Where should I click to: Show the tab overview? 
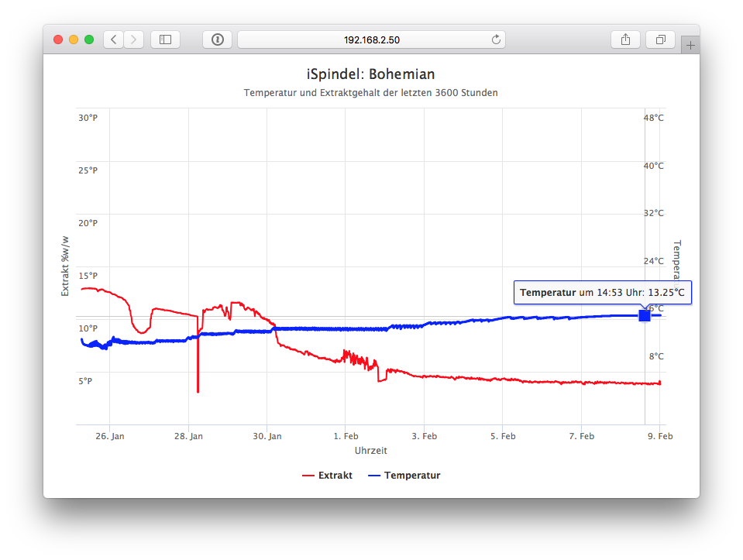point(661,40)
